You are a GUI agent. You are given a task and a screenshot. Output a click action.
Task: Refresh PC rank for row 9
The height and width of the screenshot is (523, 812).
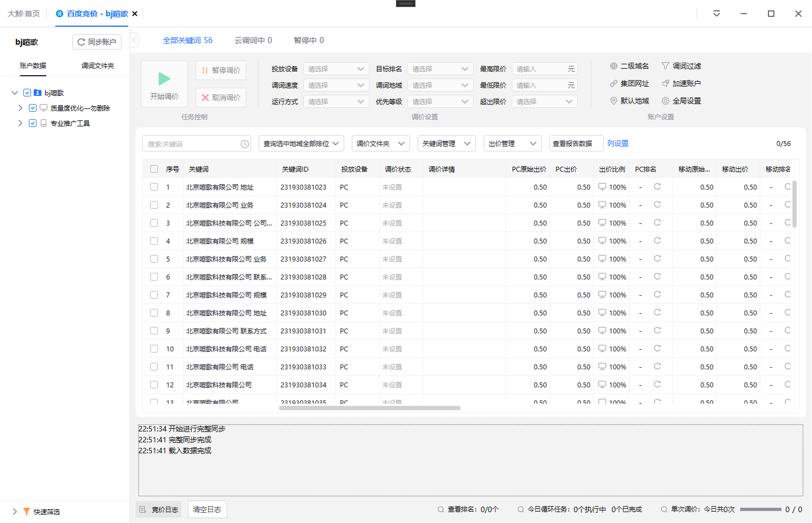pos(657,330)
